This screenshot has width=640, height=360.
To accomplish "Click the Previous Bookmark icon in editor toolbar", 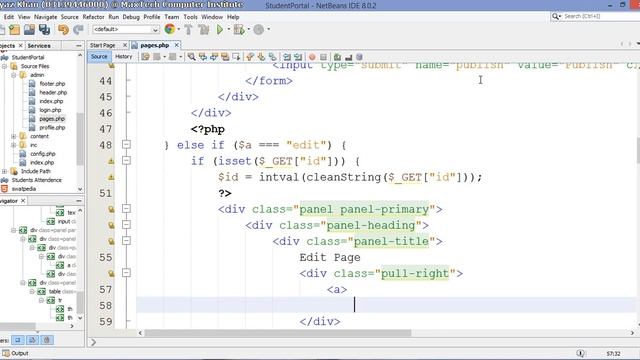I will 250,57.
